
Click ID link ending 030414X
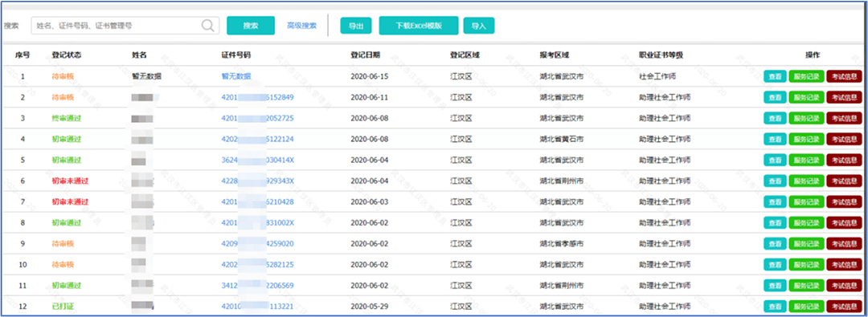(x=257, y=160)
